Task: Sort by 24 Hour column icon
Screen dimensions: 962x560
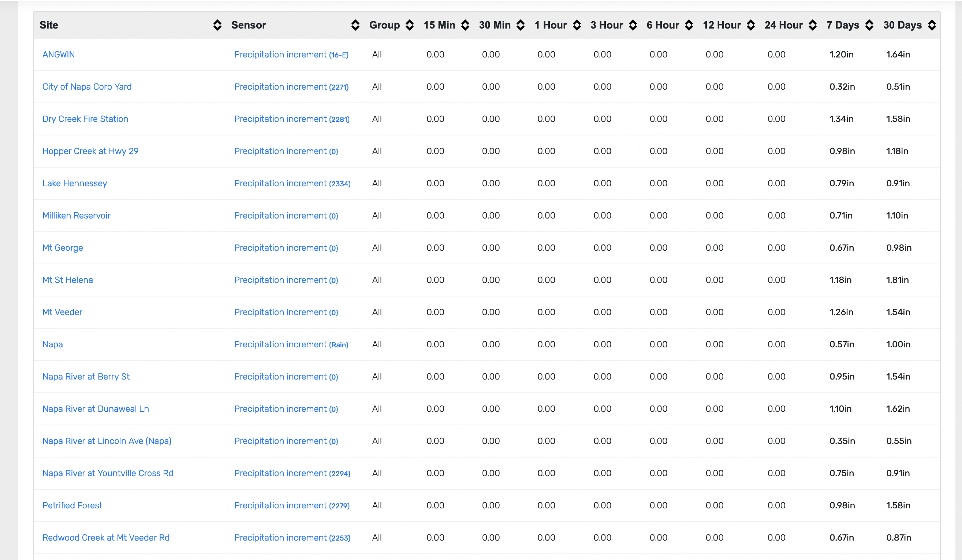Action: (x=813, y=25)
